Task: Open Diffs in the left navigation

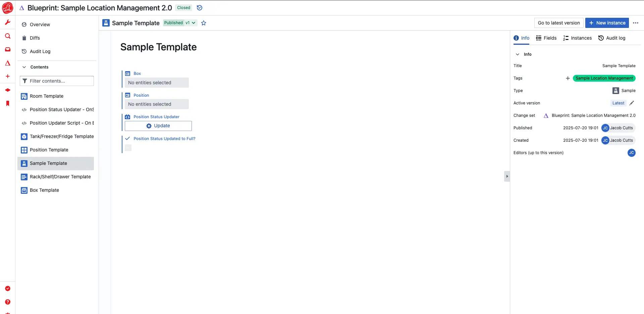Action: (x=56, y=38)
